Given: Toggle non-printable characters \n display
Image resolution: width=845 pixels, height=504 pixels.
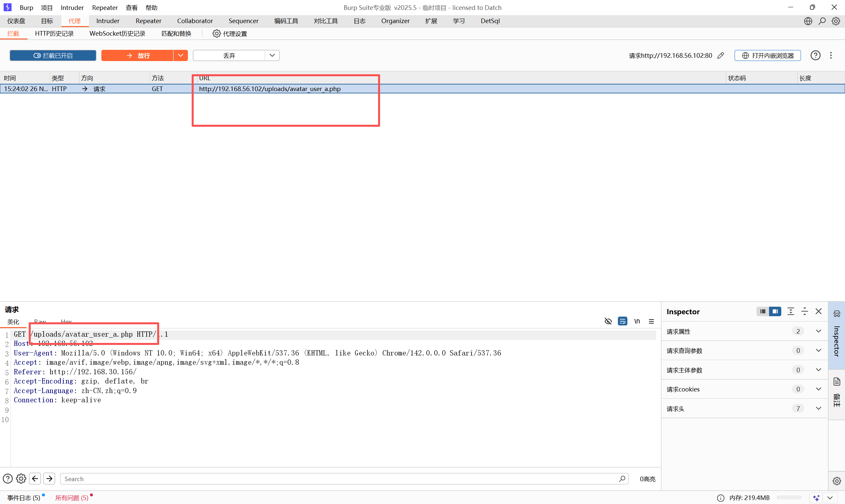Looking at the screenshot, I should click(637, 321).
